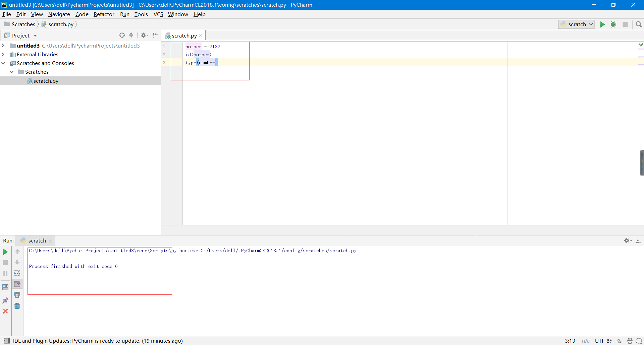Screen dimensions: 644x345
Task: Open the File menu
Action: pyautogui.click(x=7, y=14)
